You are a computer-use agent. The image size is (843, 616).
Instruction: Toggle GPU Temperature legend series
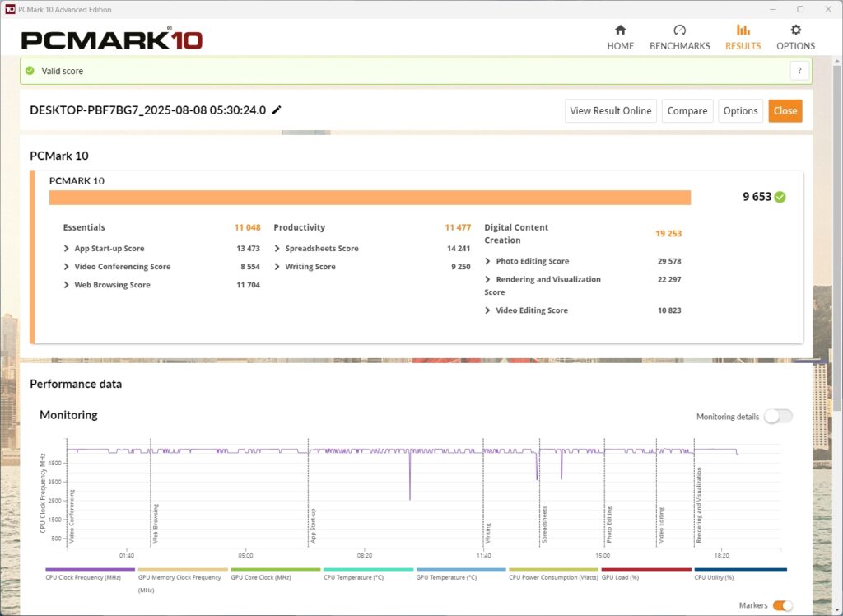[x=461, y=574]
